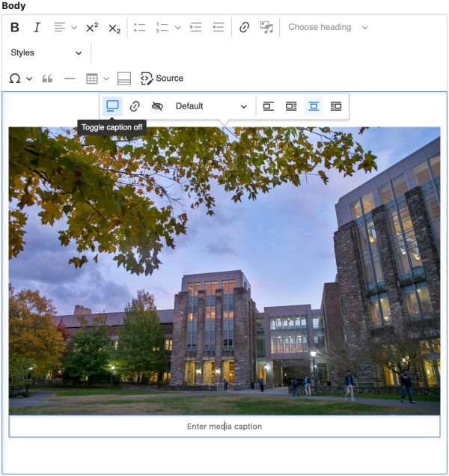
Task: Insert a special character (omega icon)
Action: pyautogui.click(x=15, y=79)
